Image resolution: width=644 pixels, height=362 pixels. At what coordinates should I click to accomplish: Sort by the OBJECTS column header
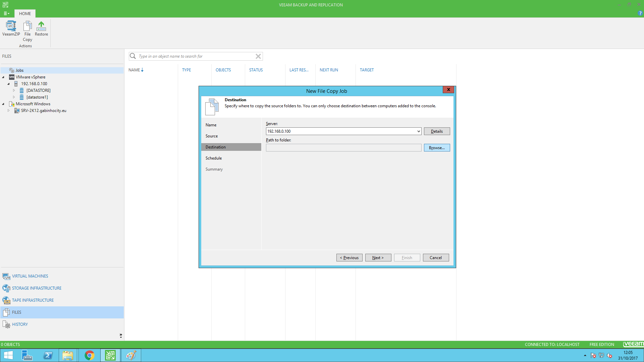(x=223, y=70)
